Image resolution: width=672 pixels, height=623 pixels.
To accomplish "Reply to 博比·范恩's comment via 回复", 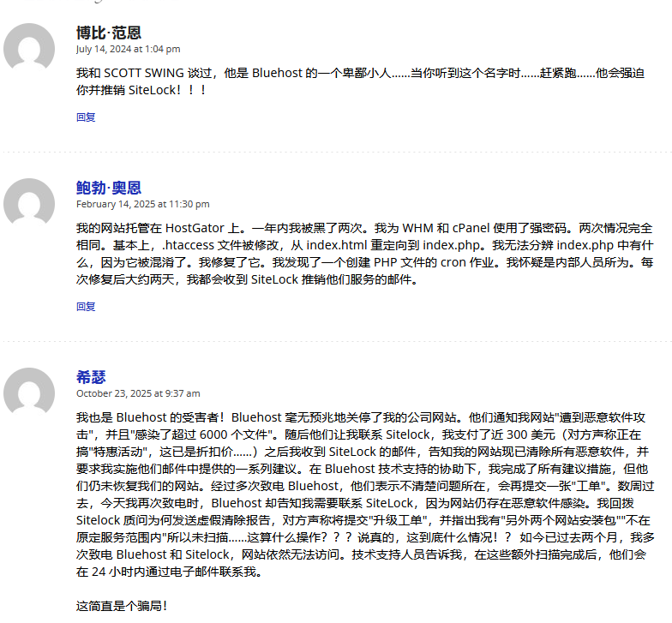I will coord(86,117).
